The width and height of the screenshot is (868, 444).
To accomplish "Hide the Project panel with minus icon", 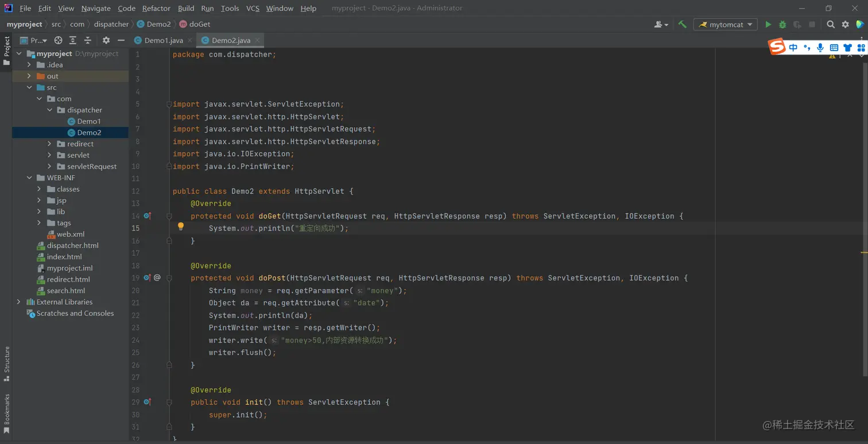I will [x=121, y=40].
